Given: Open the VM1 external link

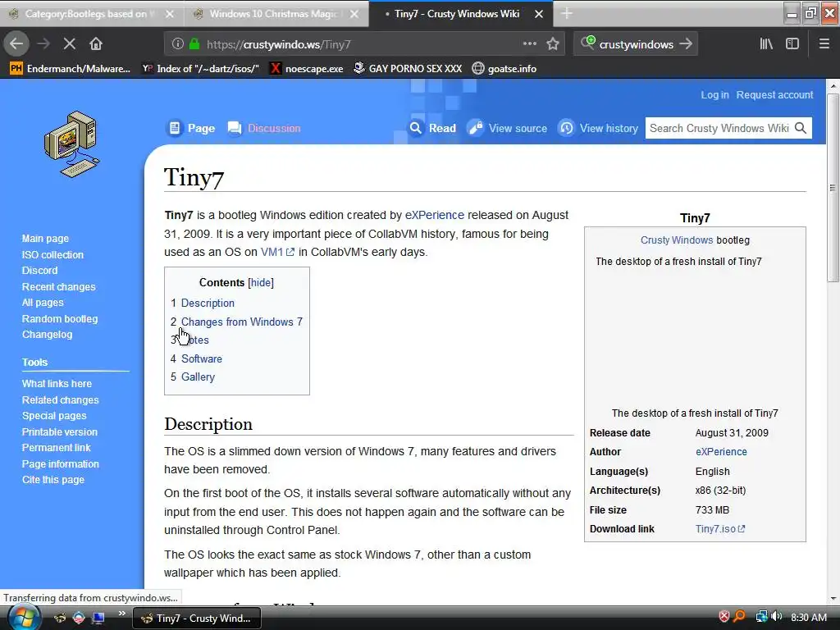Looking at the screenshot, I should pos(277,252).
